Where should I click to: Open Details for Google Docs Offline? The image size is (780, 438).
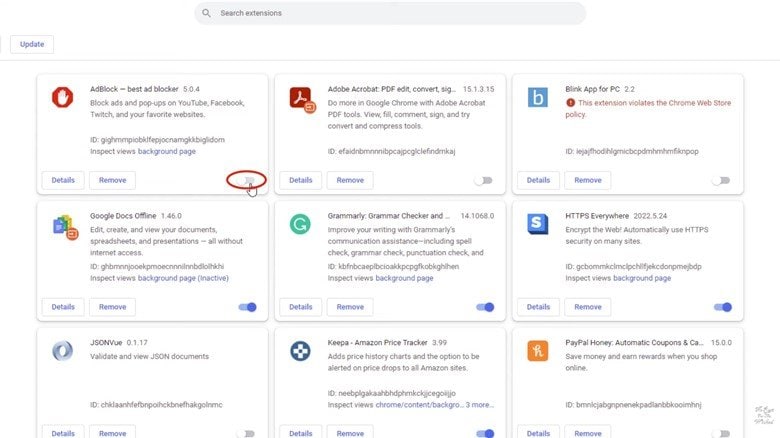coord(63,307)
